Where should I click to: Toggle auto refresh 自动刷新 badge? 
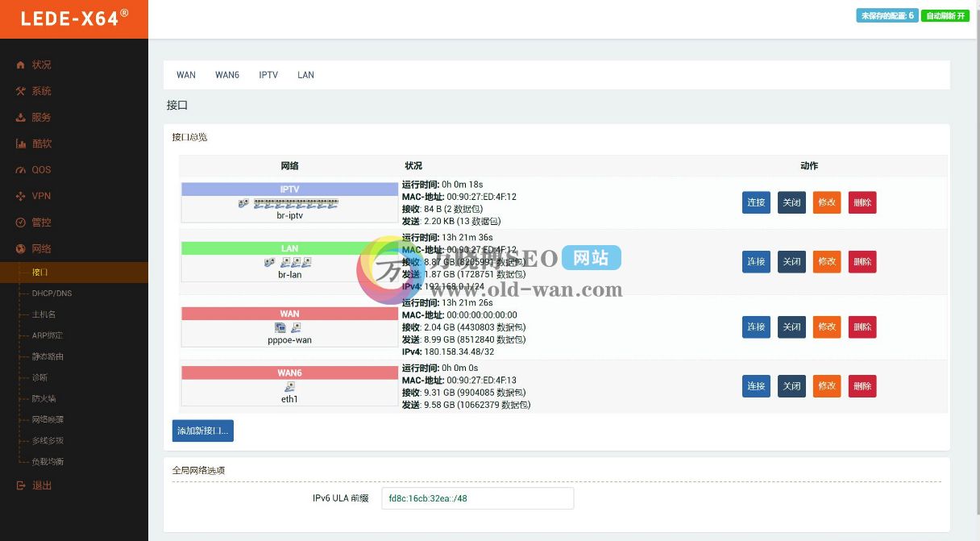pos(945,15)
